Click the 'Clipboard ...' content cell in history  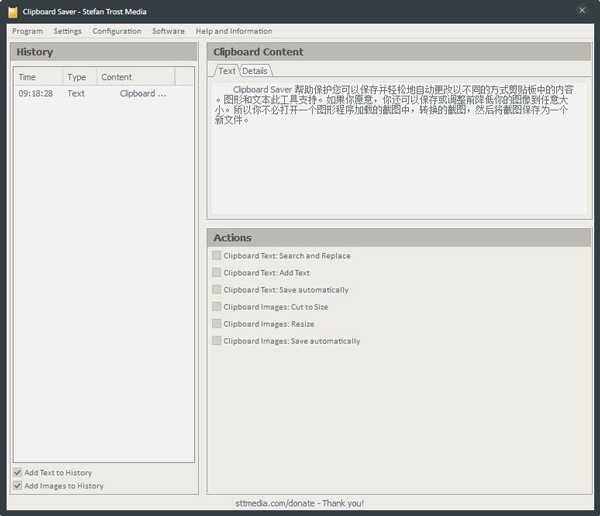[x=142, y=93]
